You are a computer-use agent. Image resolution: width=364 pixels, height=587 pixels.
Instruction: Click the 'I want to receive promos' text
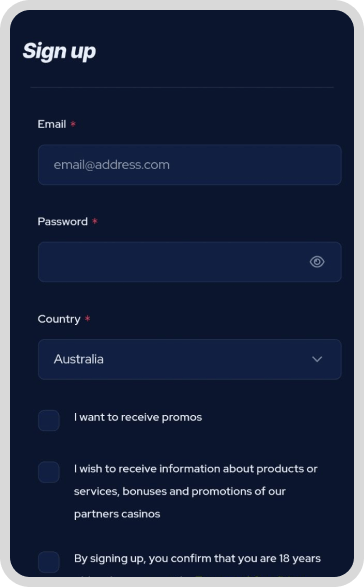coord(138,417)
